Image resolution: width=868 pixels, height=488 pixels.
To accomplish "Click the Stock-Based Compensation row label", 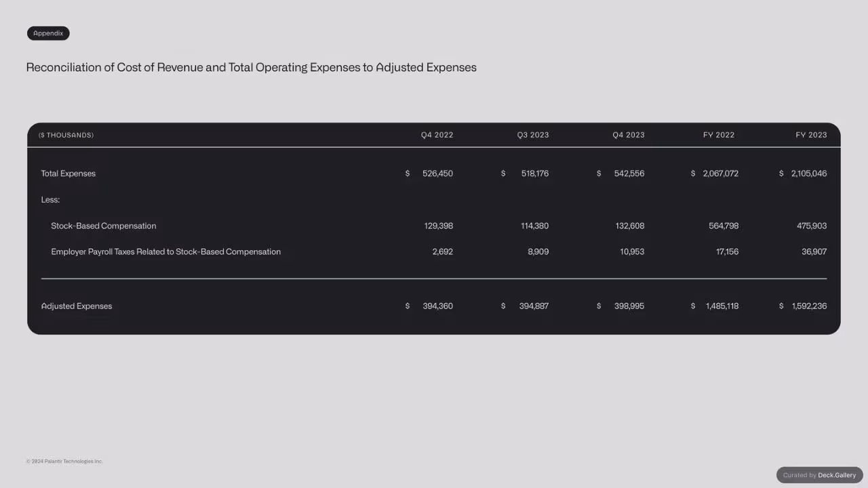I will (104, 226).
